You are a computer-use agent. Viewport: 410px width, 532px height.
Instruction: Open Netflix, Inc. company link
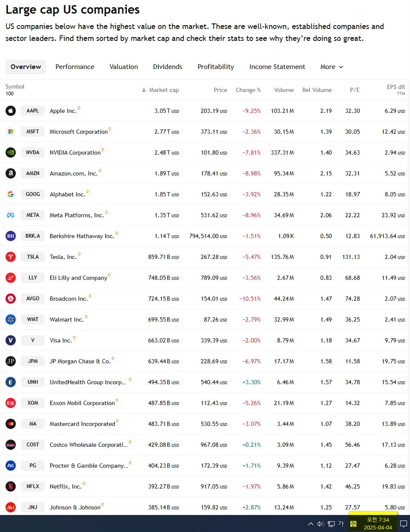point(66,486)
